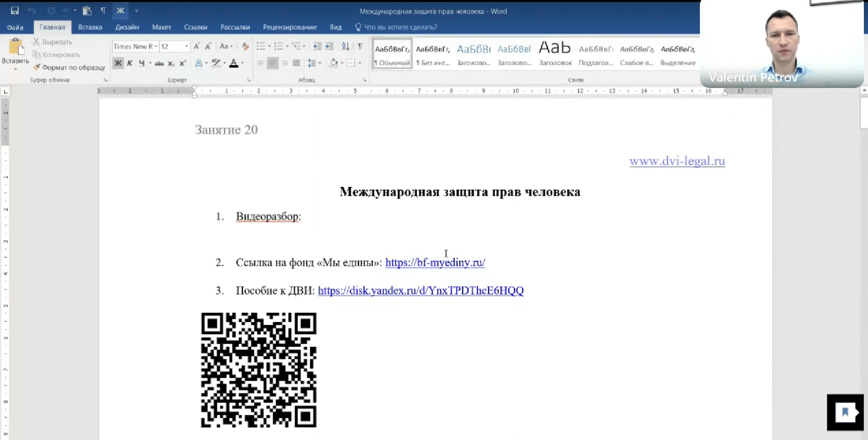Expand the bullet list options arrow
The width and height of the screenshot is (868, 440).
click(x=269, y=46)
